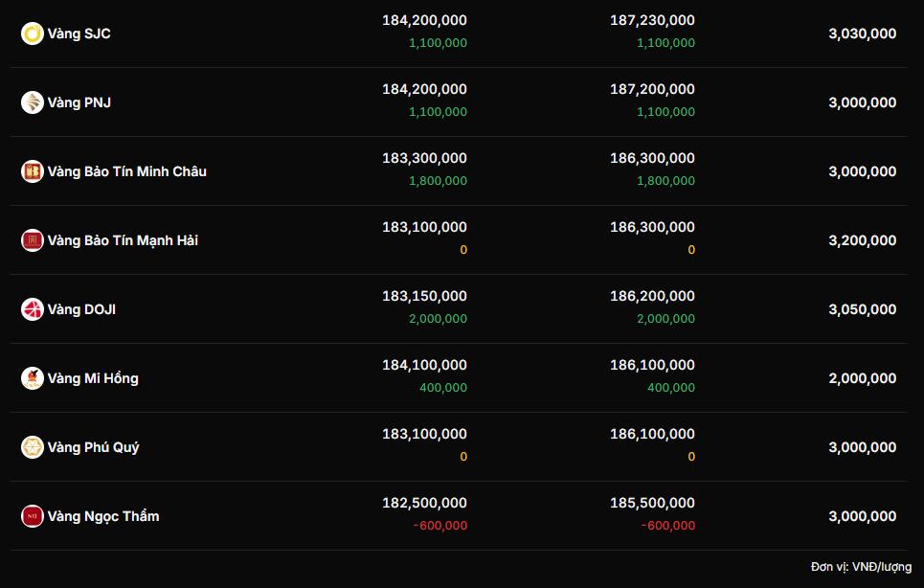Click the Vàng Mi Hồng logo icon
Viewport: 924px width, 588px height.
click(x=33, y=378)
